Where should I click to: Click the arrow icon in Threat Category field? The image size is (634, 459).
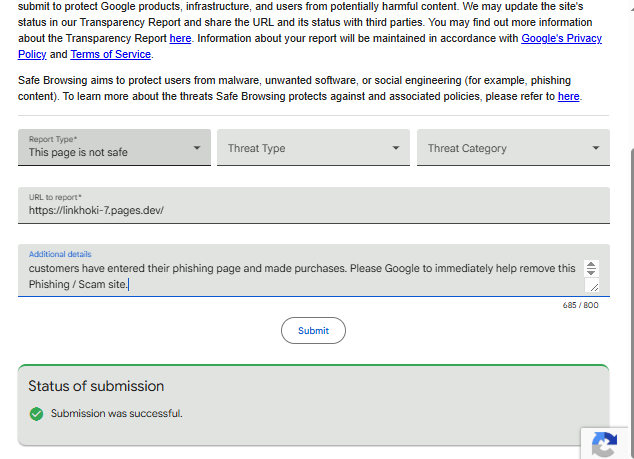(x=596, y=148)
